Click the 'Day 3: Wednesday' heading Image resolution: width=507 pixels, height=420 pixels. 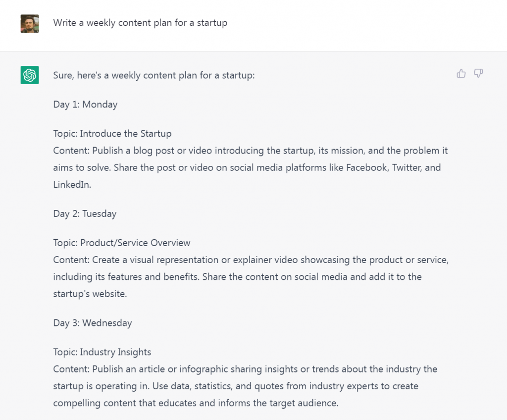[x=93, y=323]
